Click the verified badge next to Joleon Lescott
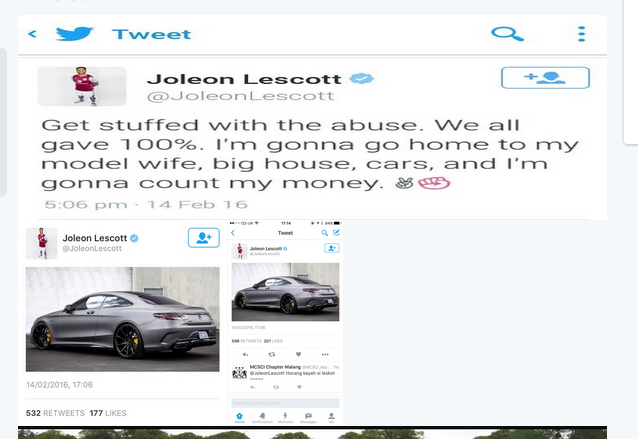 coord(361,78)
